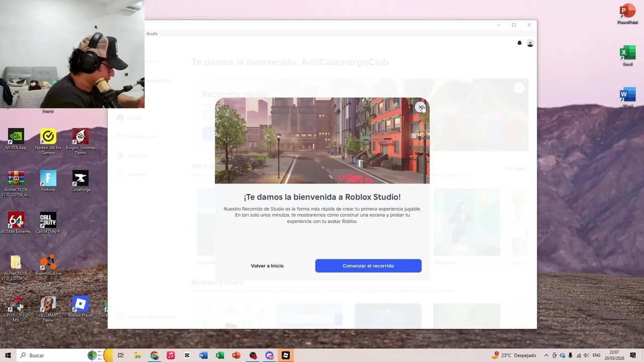Viewport: 644px width, 362px height.
Task: Open Task View on the taskbar
Action: click(121, 355)
